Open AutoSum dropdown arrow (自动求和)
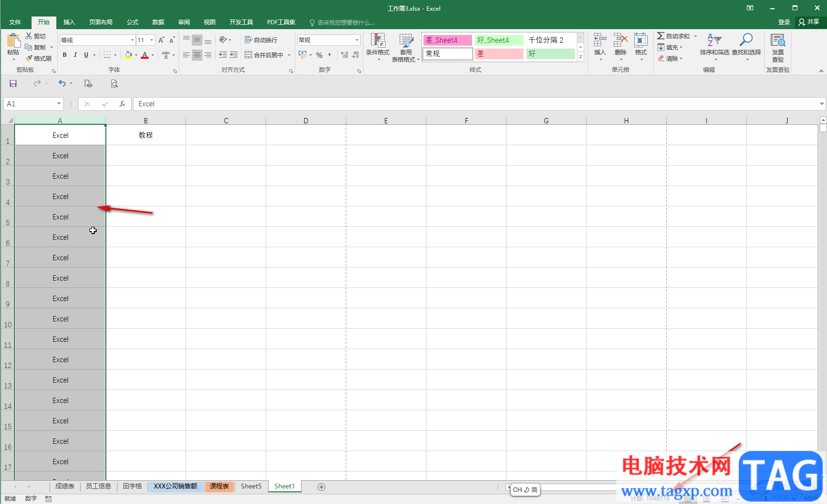The image size is (827, 504). click(x=695, y=36)
